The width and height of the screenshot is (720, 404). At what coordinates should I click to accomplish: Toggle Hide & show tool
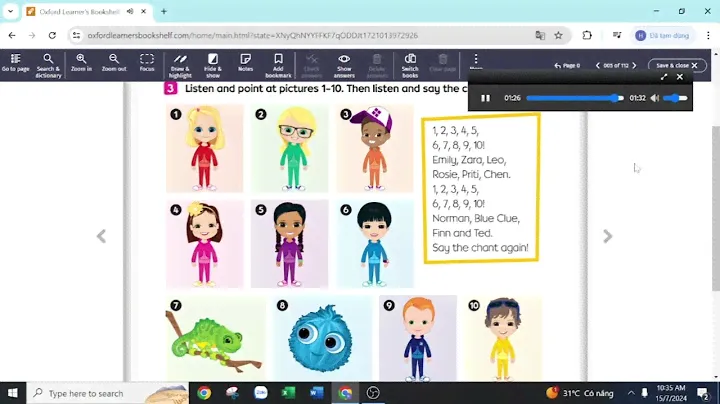213,63
